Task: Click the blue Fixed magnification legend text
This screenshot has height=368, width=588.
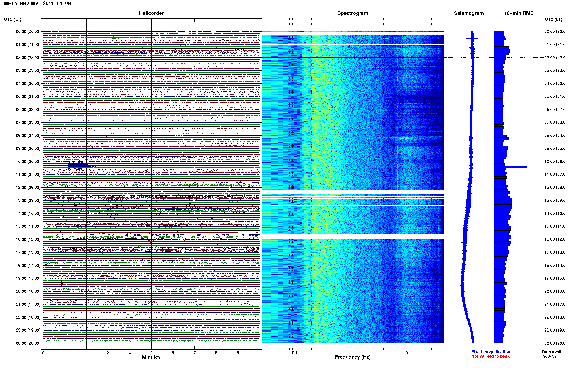Action: (491, 352)
